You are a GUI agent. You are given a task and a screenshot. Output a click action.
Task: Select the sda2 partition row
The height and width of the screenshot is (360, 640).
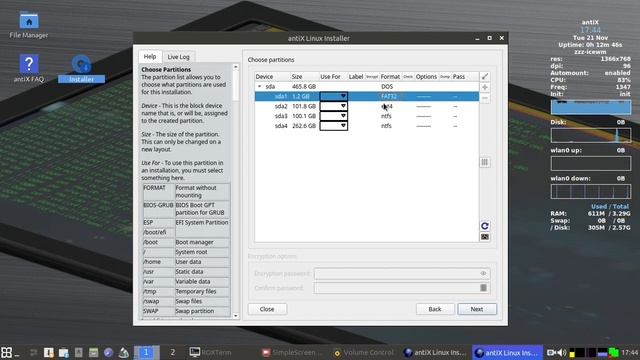[367, 106]
